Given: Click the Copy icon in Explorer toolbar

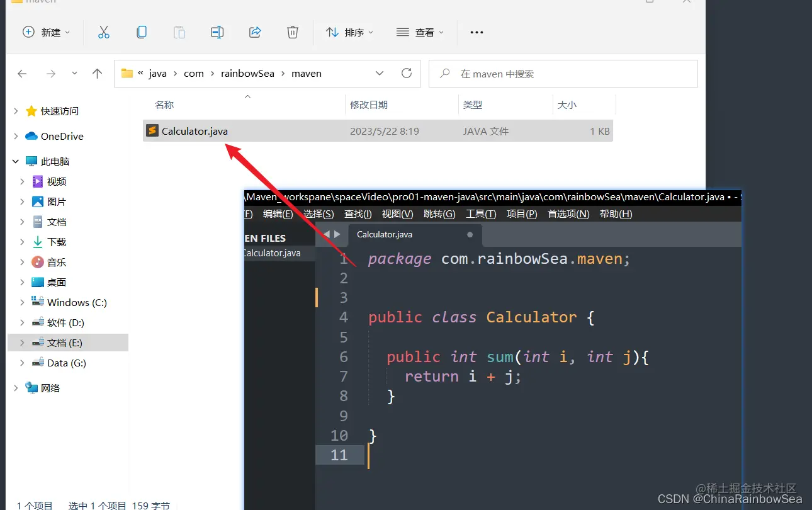Looking at the screenshot, I should point(142,32).
